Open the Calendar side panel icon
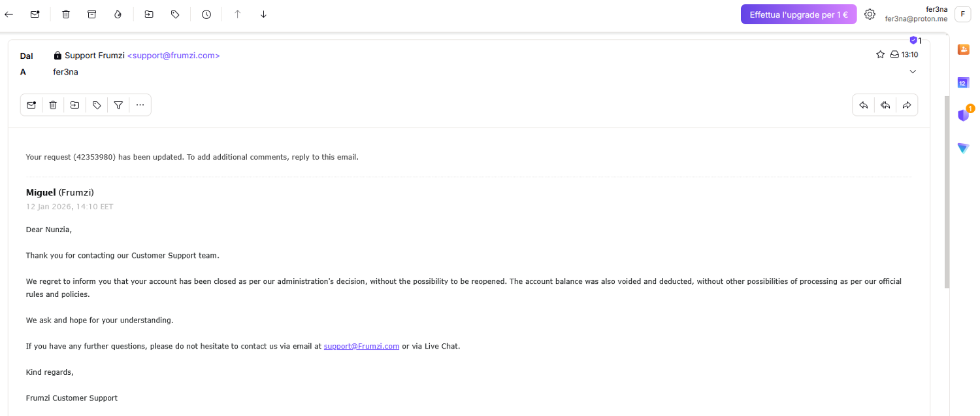The image size is (980, 416). click(x=963, y=82)
